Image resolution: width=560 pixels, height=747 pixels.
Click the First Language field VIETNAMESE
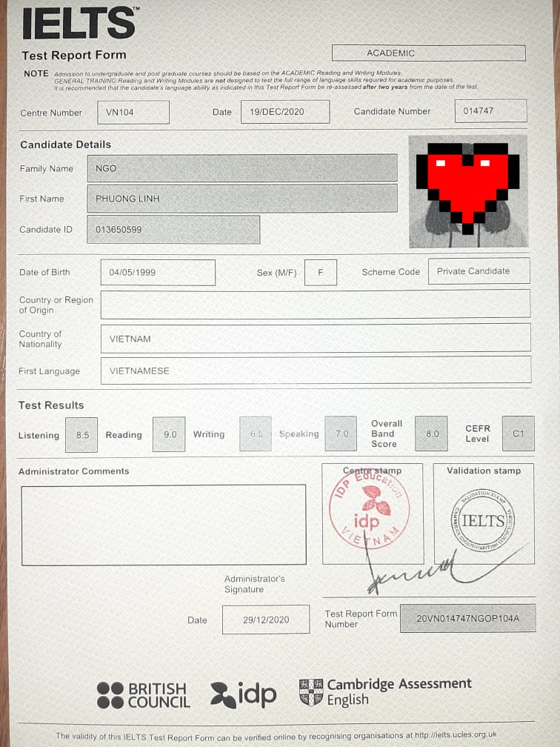(x=316, y=371)
